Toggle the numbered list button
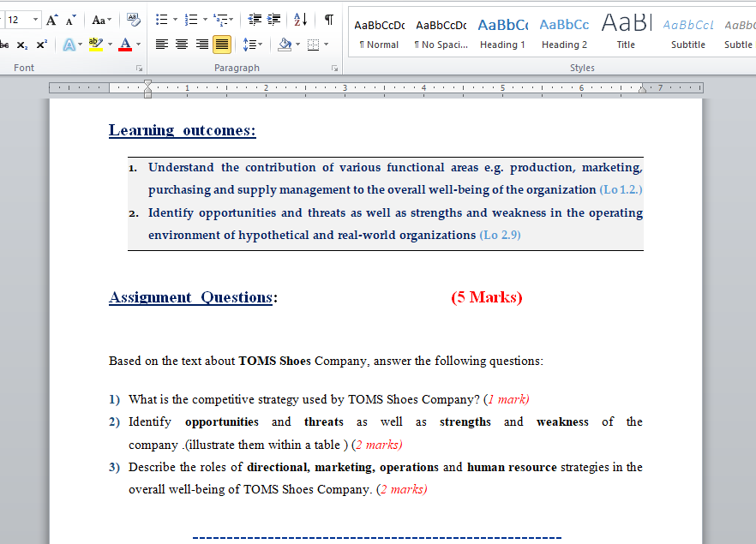The width and height of the screenshot is (756, 544). [191, 20]
